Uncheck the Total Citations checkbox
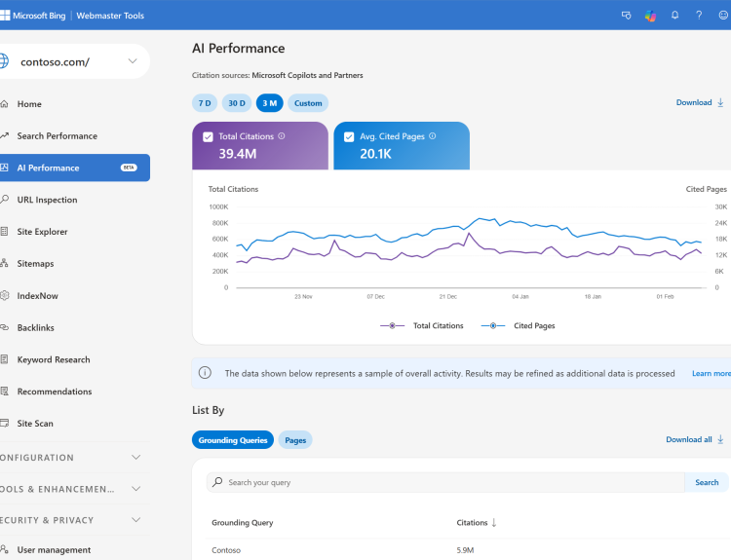 [x=208, y=137]
